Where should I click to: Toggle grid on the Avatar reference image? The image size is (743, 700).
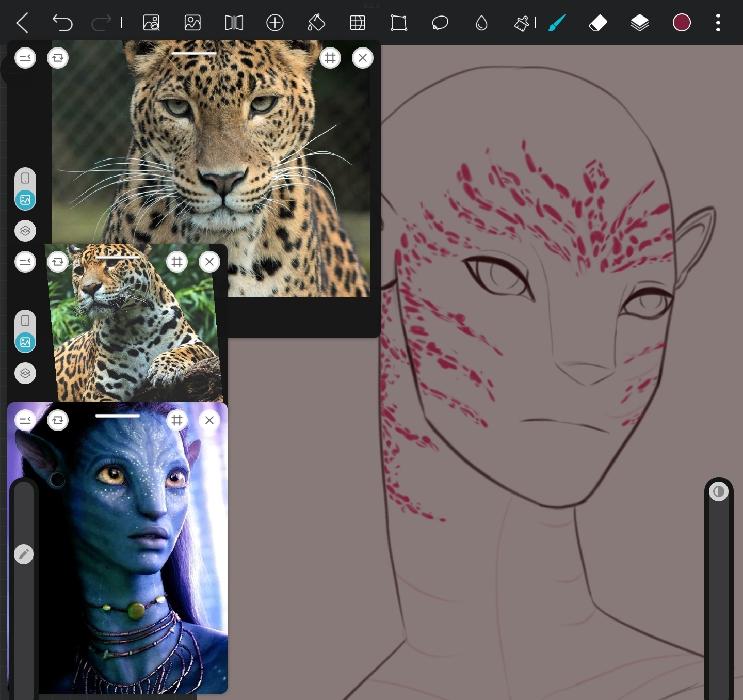[177, 420]
